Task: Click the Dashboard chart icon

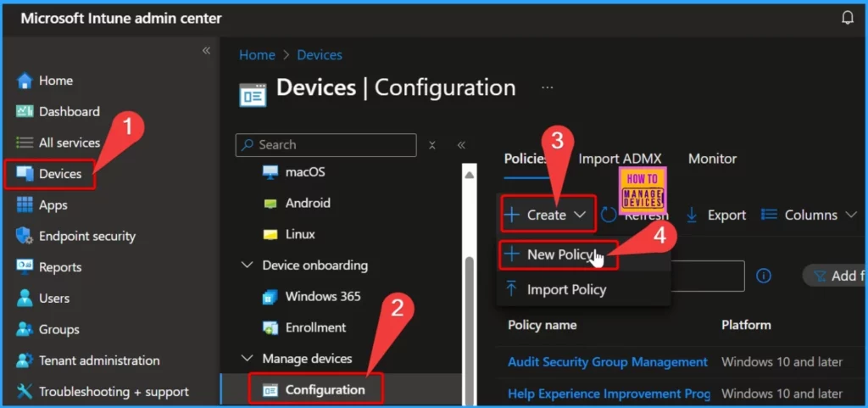Action: tap(25, 111)
